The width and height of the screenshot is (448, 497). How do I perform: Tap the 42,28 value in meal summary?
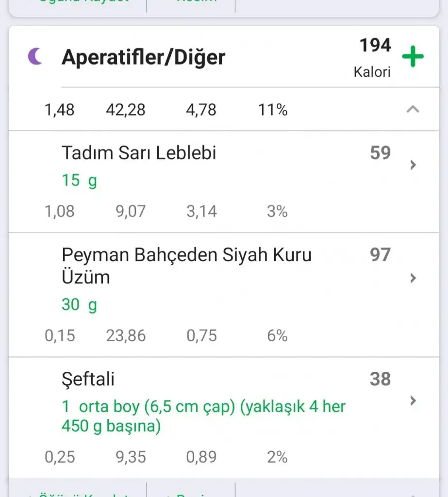pos(125,110)
